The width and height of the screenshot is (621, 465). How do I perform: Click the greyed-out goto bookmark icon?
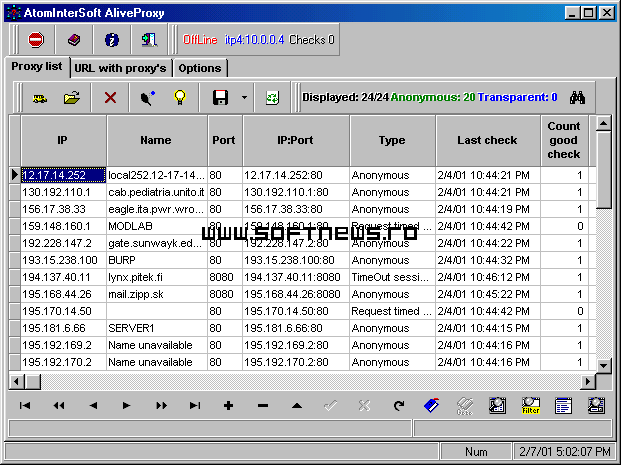click(x=465, y=406)
